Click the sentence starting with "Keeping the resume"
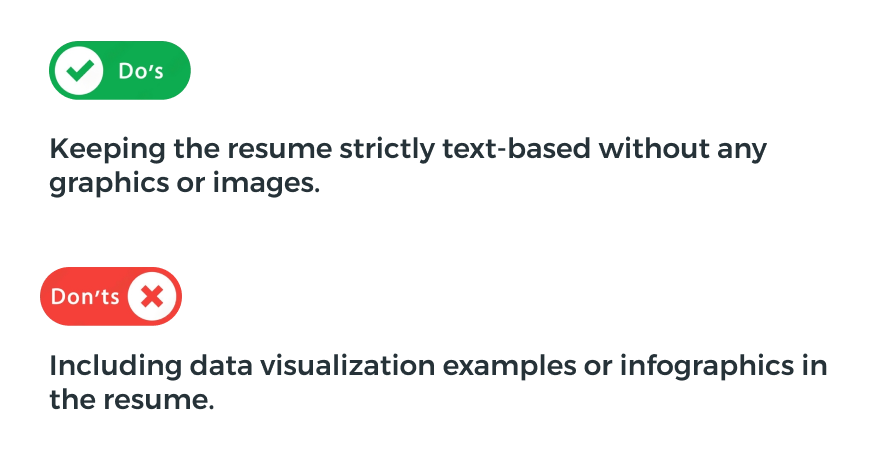The height and width of the screenshot is (456, 885). 408,166
